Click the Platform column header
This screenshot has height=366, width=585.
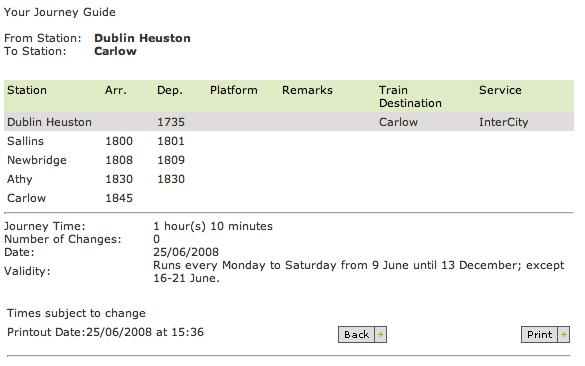234,90
